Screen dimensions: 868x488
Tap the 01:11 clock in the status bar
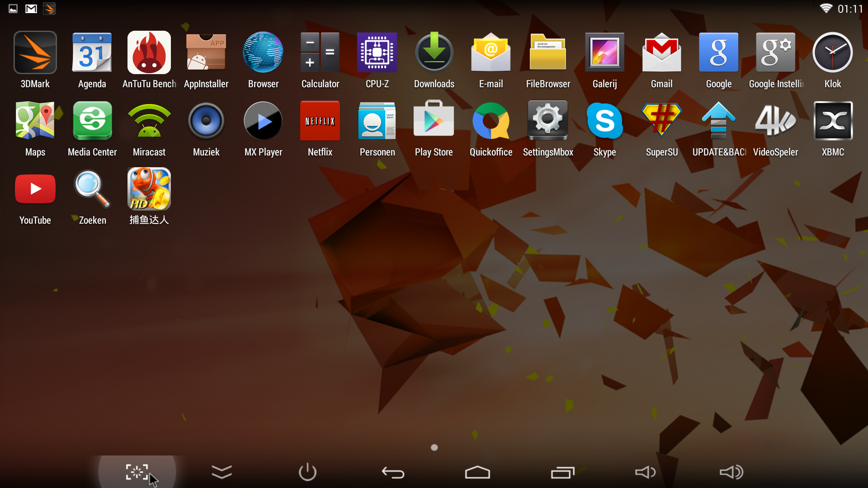pos(850,9)
